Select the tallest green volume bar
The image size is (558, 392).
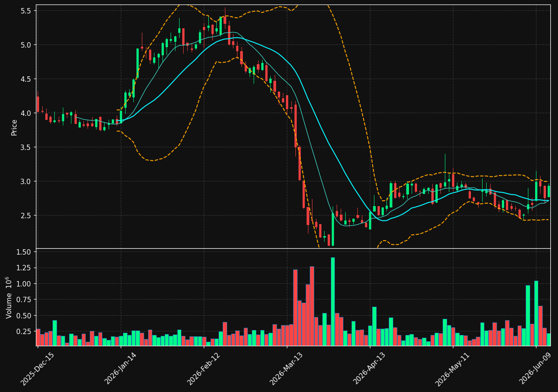[x=333, y=301]
